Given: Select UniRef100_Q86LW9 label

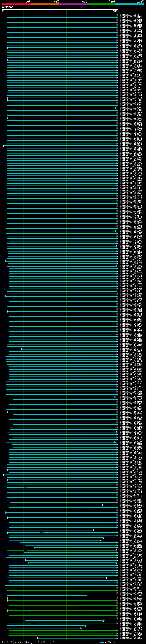Looking at the screenshot, I should tap(131, 424).
